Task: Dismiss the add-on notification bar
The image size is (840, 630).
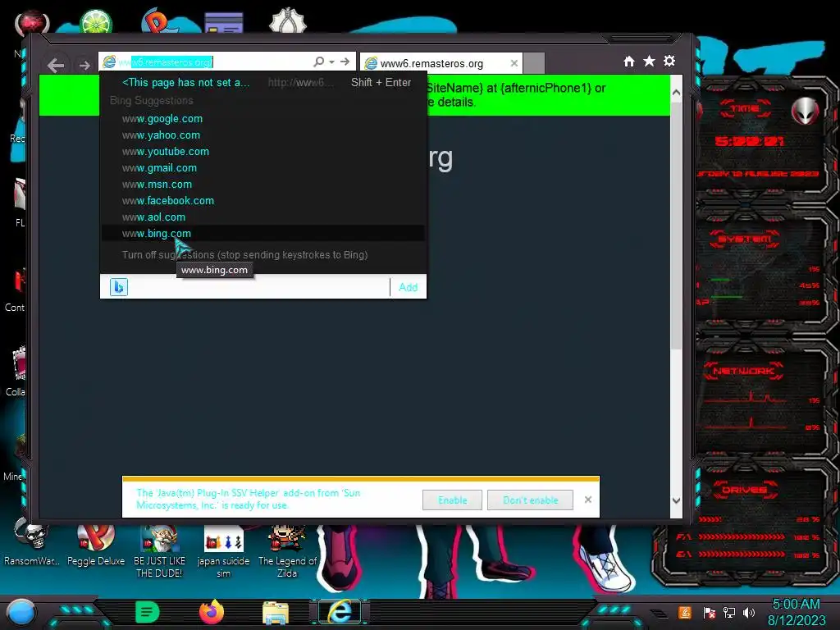Action: (x=587, y=500)
